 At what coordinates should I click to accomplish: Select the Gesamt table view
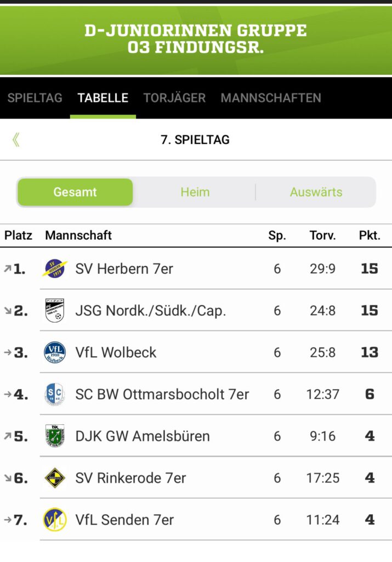pyautogui.click(x=75, y=192)
